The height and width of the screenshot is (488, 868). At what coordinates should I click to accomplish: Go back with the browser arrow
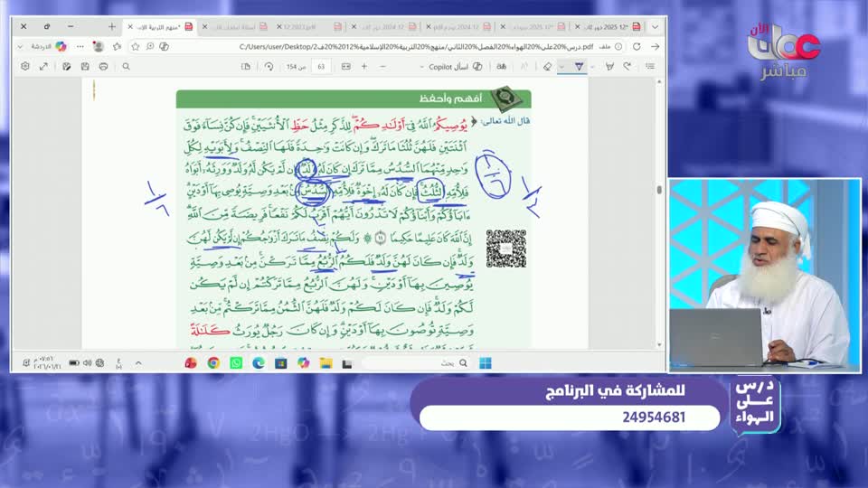point(655,46)
